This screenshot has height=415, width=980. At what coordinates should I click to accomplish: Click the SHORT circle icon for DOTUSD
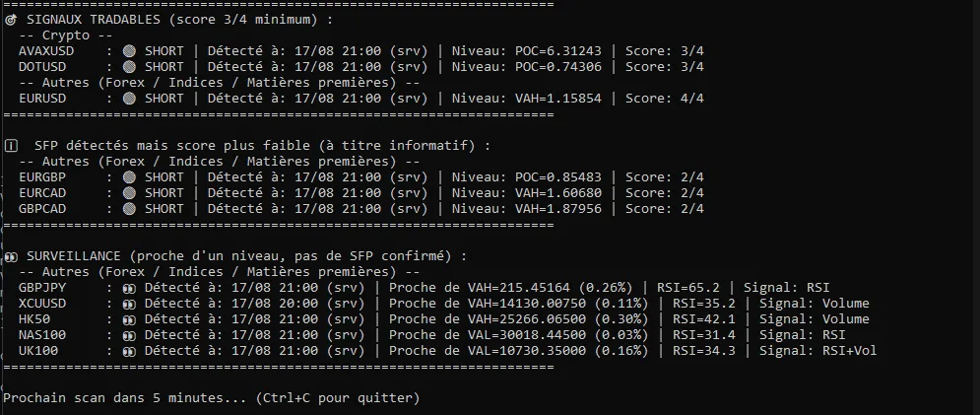[129, 67]
